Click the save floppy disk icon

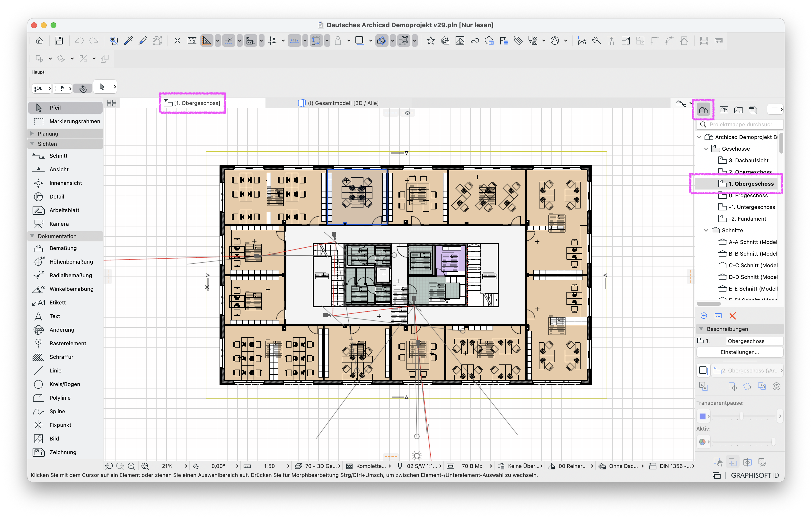tap(59, 41)
